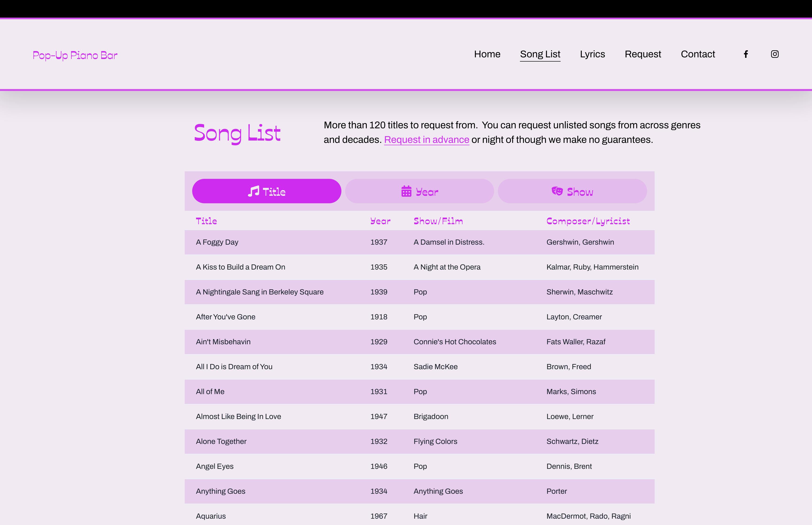Open the Home menu item
This screenshot has width=812, height=525.
pos(487,54)
